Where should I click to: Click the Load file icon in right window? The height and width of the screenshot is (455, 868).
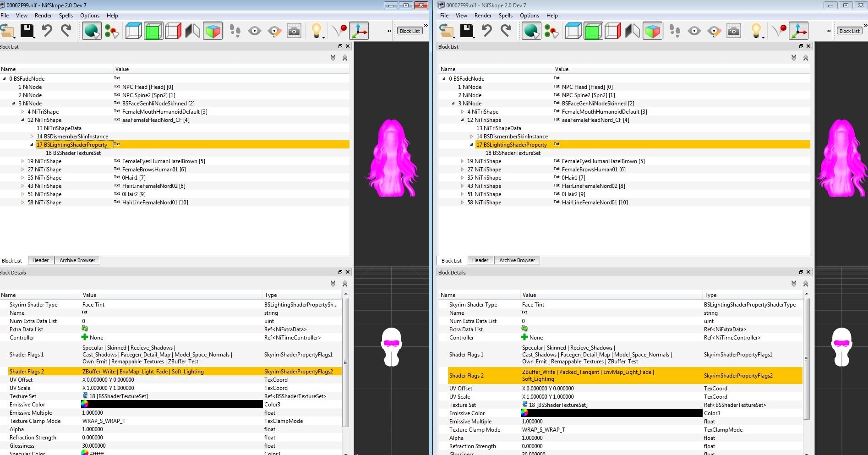447,31
